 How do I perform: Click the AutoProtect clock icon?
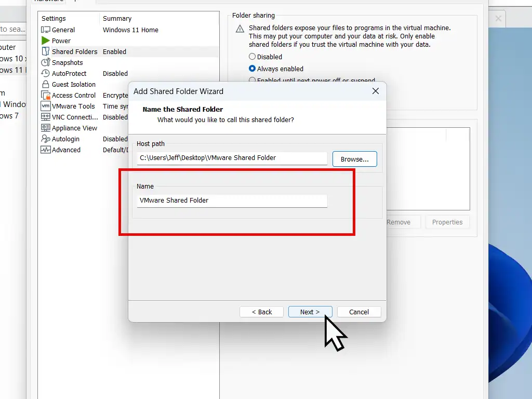point(46,73)
